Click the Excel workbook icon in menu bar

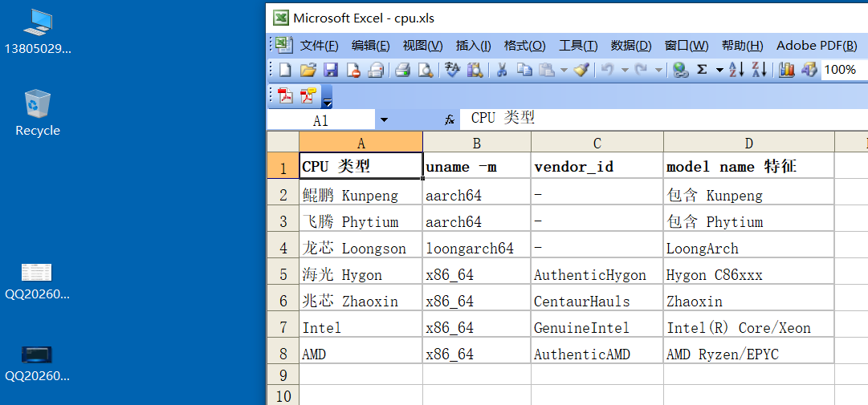[x=285, y=45]
